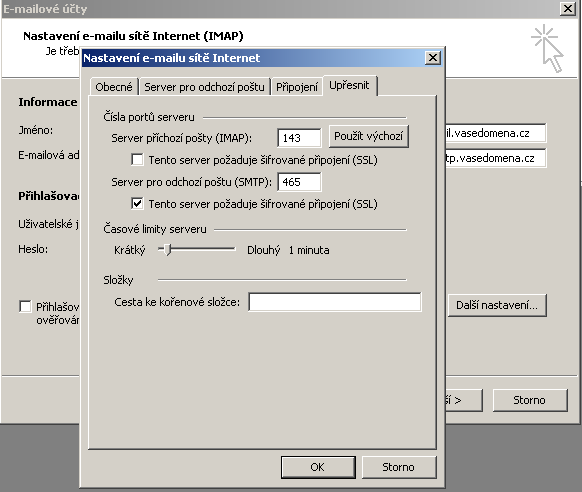Switch to the Obecné tab
This screenshot has width=582, height=492.
click(x=114, y=87)
